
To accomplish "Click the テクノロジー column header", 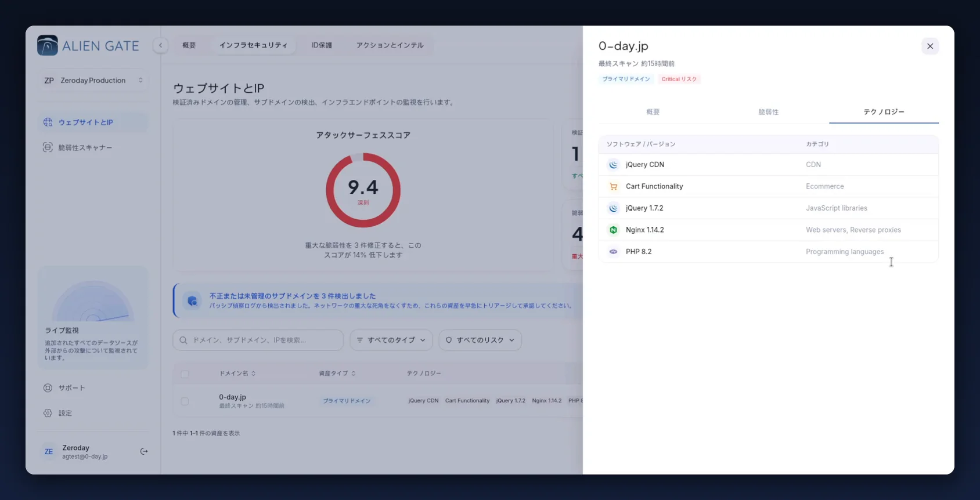I will [424, 374].
